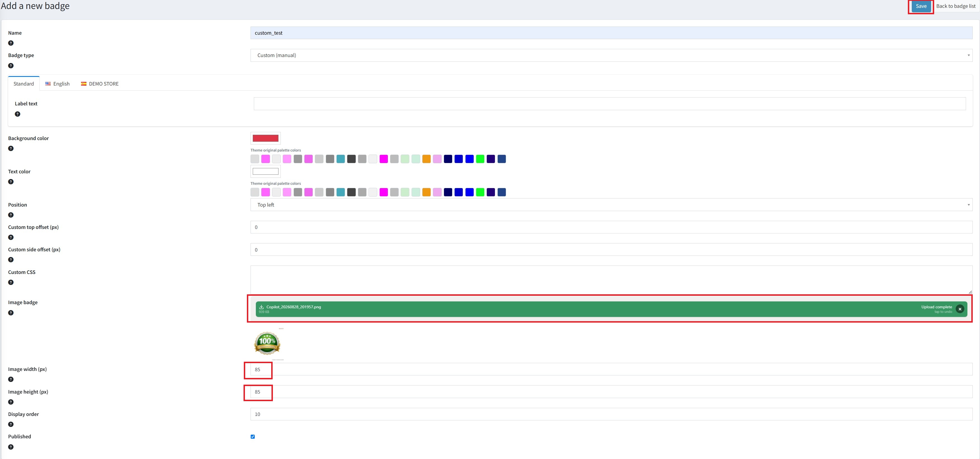Pick bright green swatch in Background color palette

tap(480, 159)
